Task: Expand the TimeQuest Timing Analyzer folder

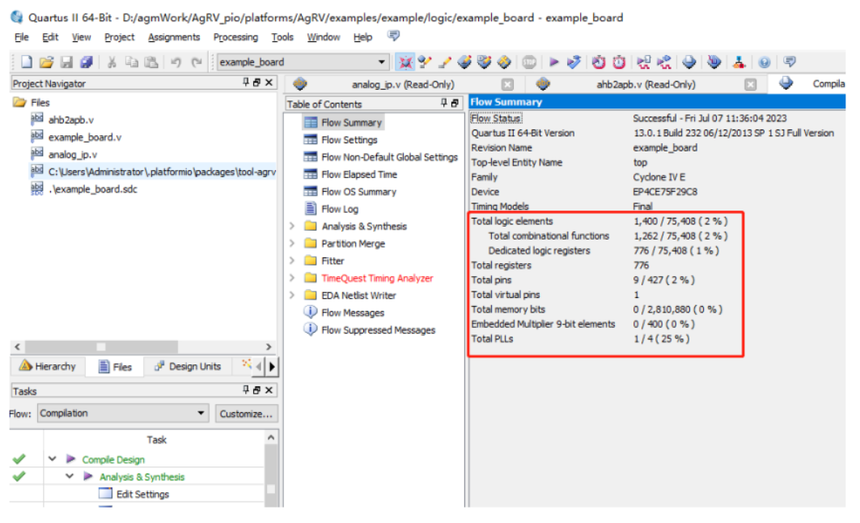Action: click(x=292, y=278)
